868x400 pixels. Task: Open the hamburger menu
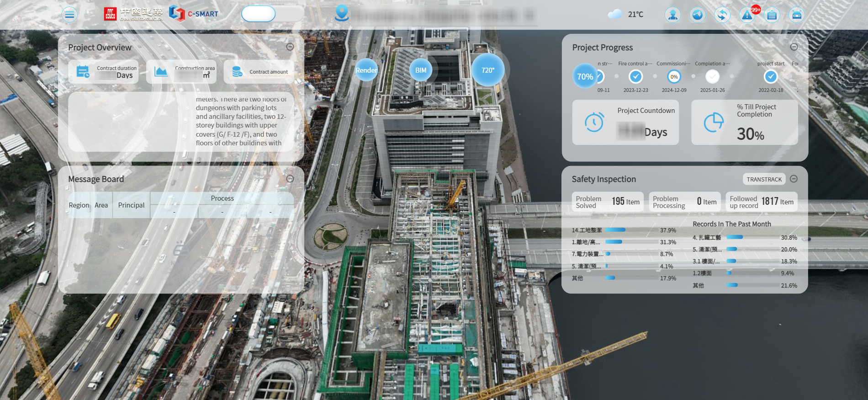point(69,15)
